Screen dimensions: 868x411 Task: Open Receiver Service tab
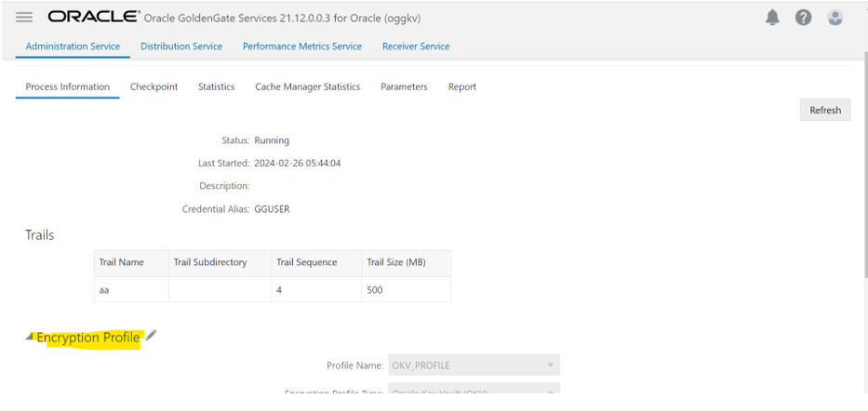point(416,46)
